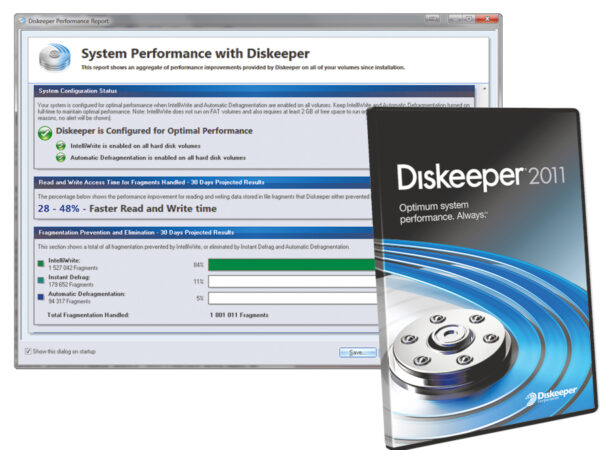Click the Instant Defrag 11% progress bar
Viewport: 600px width, 450px height.
tap(290, 282)
